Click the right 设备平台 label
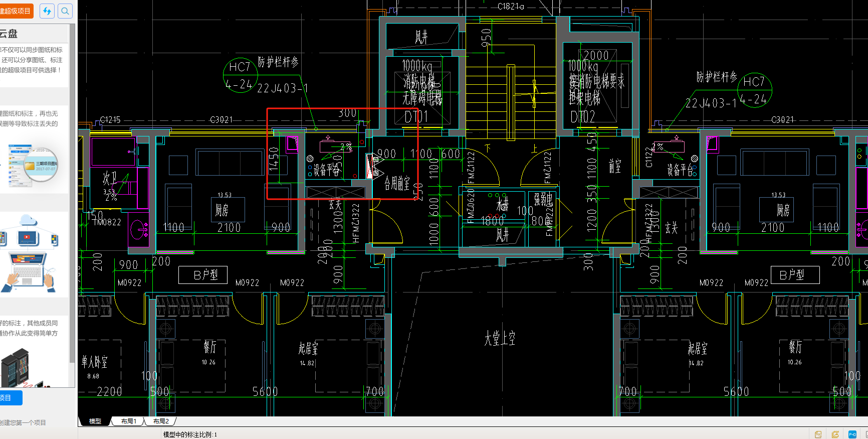This screenshot has width=868, height=439. tap(680, 171)
